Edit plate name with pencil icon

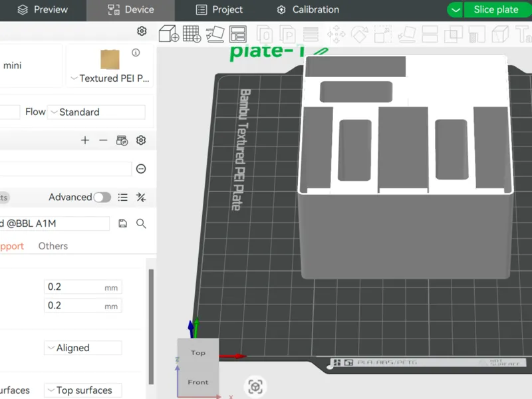[321, 52]
